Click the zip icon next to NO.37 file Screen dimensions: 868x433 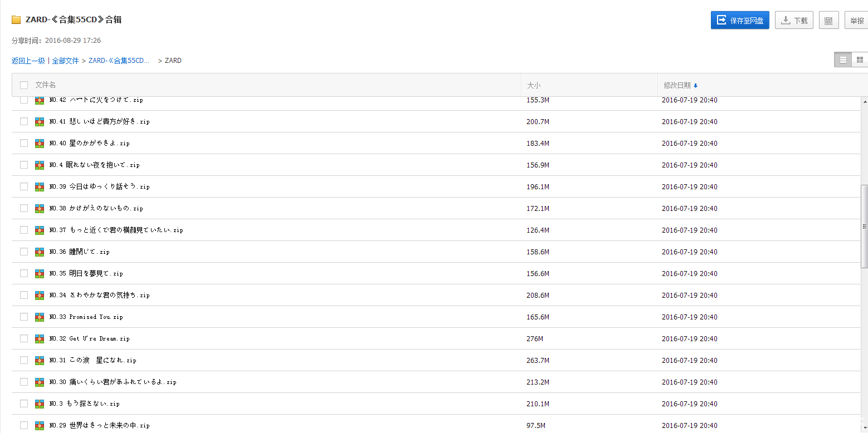(x=40, y=230)
